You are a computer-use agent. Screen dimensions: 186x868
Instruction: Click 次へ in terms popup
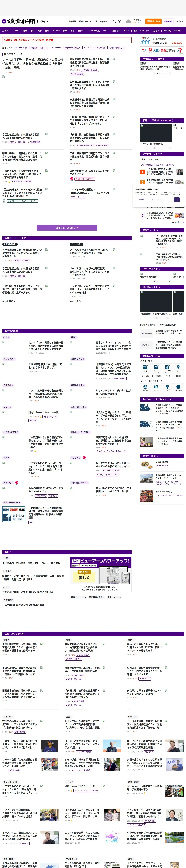pyautogui.click(x=177, y=199)
